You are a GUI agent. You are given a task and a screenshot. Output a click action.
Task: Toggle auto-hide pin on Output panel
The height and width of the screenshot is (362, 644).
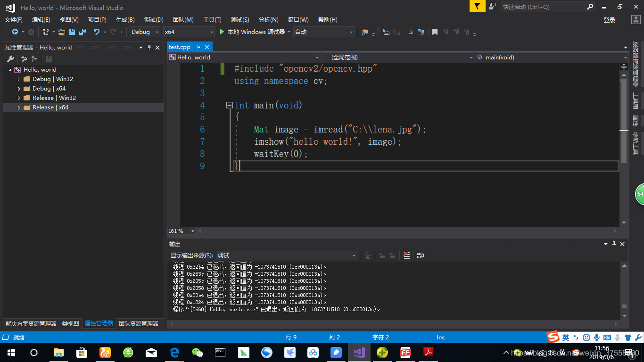pyautogui.click(x=614, y=244)
